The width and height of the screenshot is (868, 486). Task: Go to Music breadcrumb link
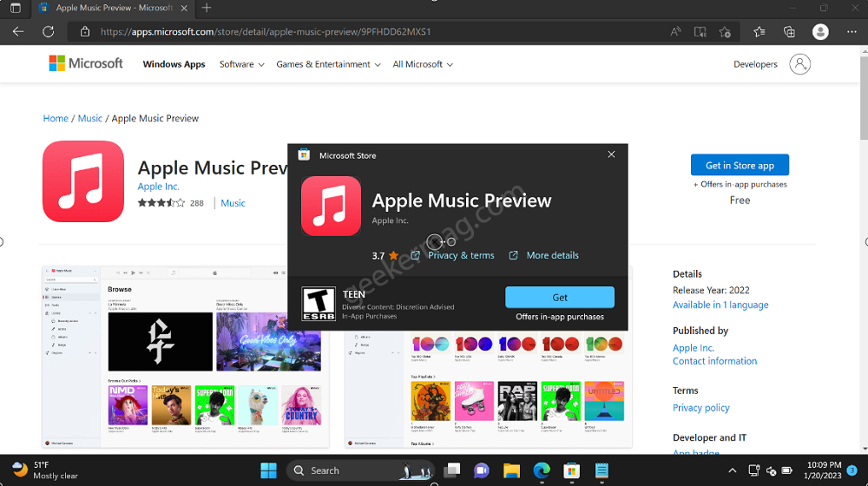click(x=89, y=118)
